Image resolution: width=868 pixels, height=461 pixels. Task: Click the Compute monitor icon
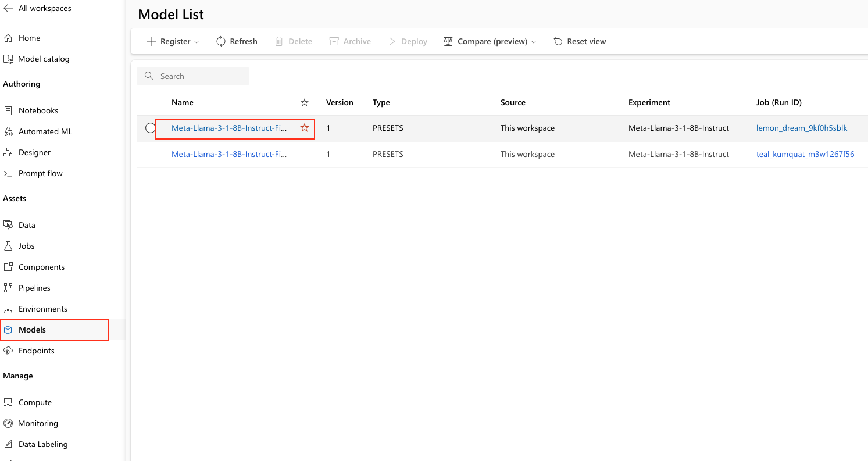tap(8, 402)
